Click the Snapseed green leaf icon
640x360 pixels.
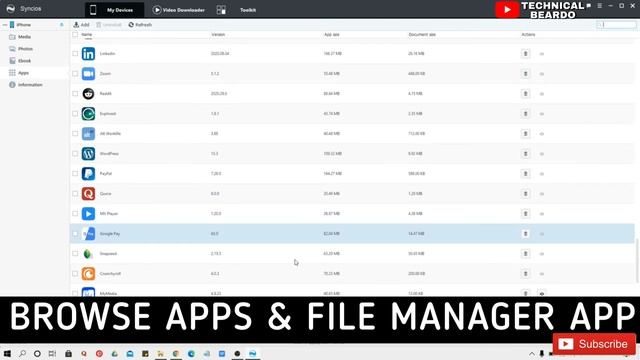pyautogui.click(x=88, y=253)
